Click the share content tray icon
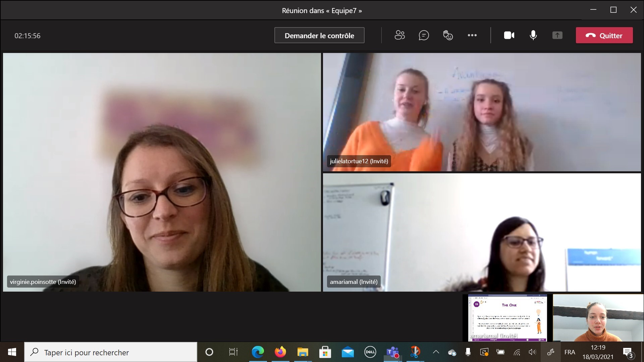Viewport: 644px width, 362px height. tap(557, 35)
